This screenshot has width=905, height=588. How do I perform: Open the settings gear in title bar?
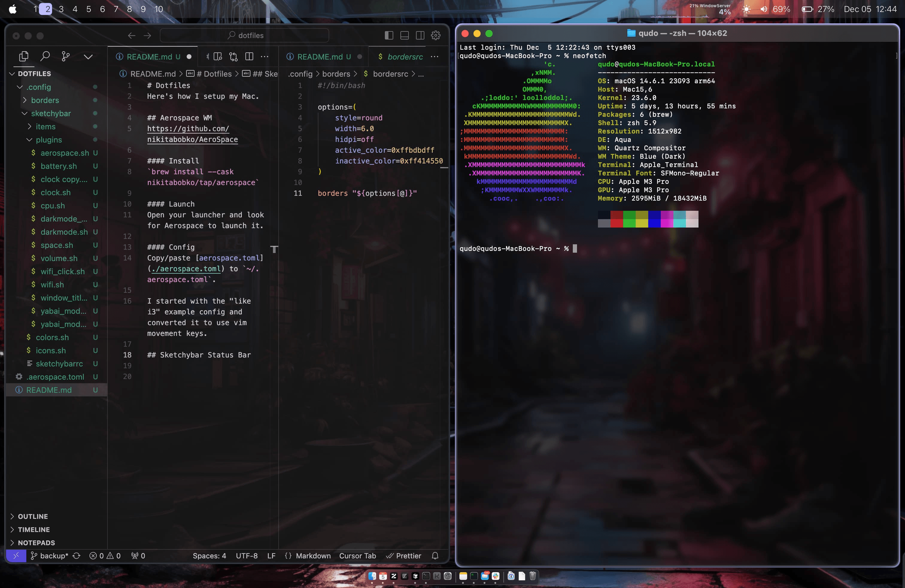(x=436, y=35)
